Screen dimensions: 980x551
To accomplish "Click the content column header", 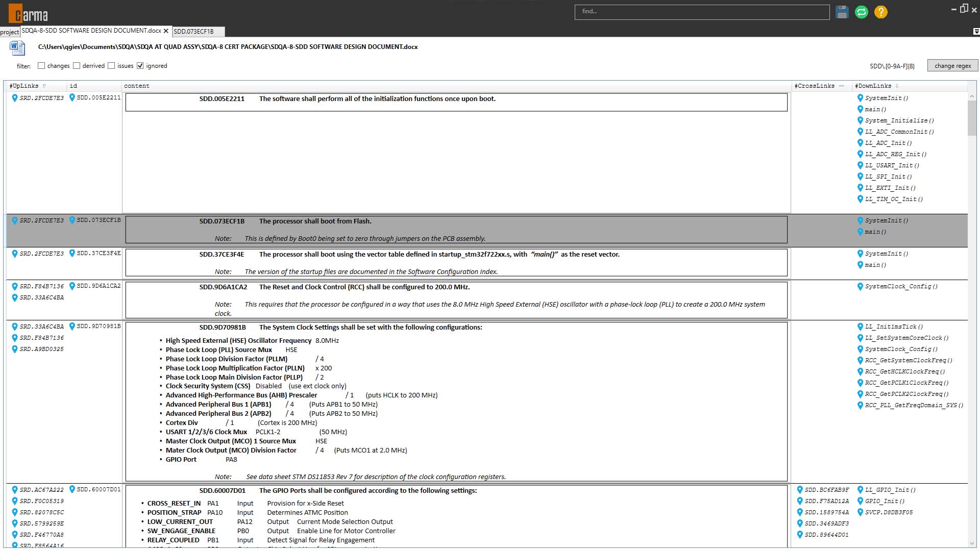I will [456, 86].
